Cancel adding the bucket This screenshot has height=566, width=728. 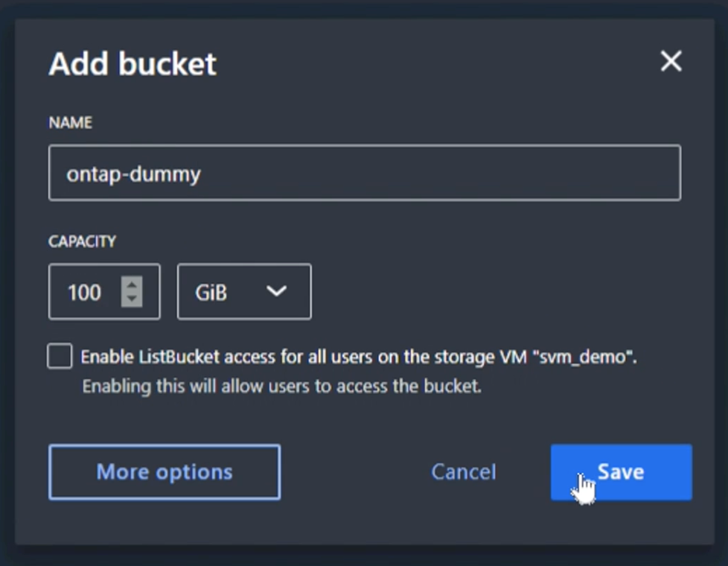(x=463, y=471)
